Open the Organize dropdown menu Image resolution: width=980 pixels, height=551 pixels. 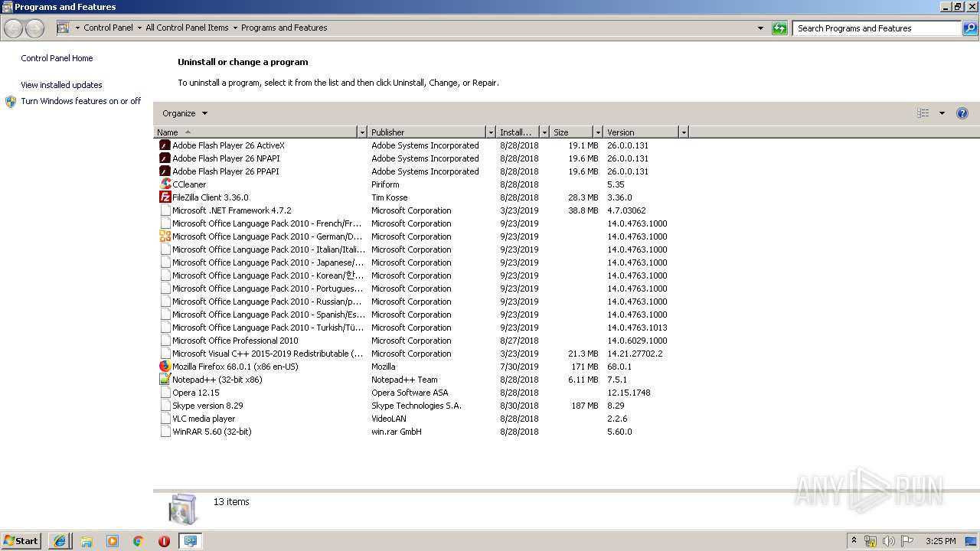point(185,113)
